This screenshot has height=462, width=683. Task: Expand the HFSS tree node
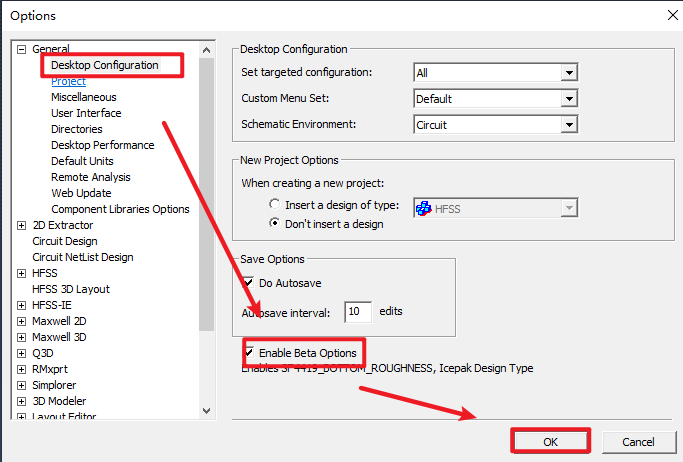click(21, 273)
